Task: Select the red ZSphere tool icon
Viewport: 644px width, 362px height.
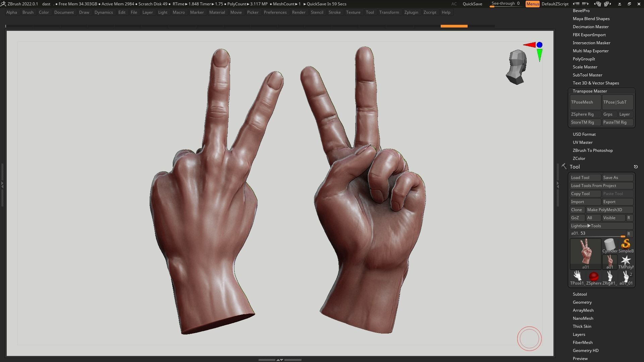Action: (593, 278)
